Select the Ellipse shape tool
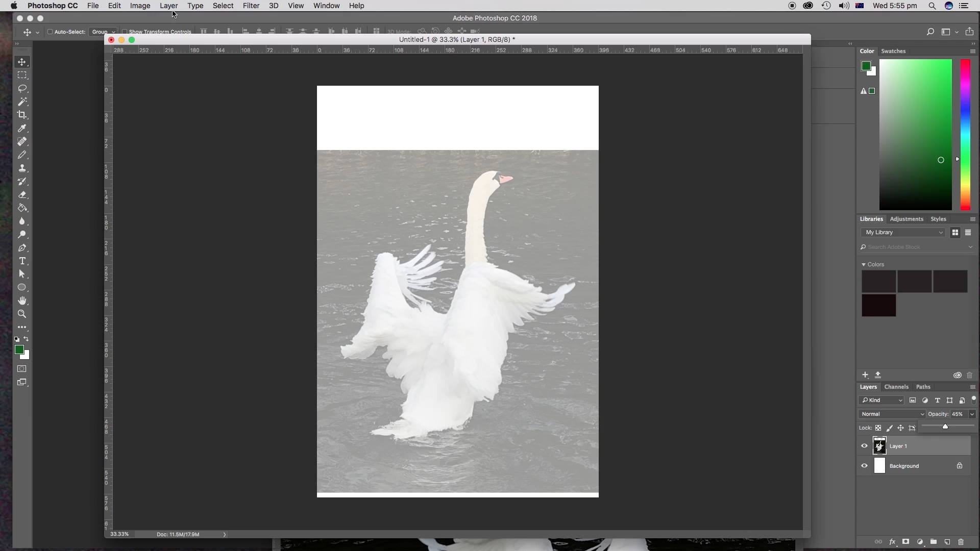Image resolution: width=980 pixels, height=551 pixels. tap(22, 287)
